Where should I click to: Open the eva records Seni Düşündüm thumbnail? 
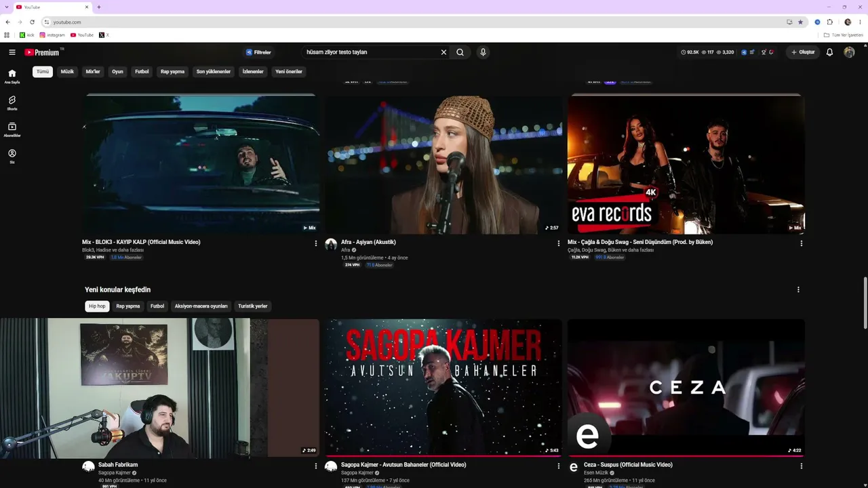[686, 163]
